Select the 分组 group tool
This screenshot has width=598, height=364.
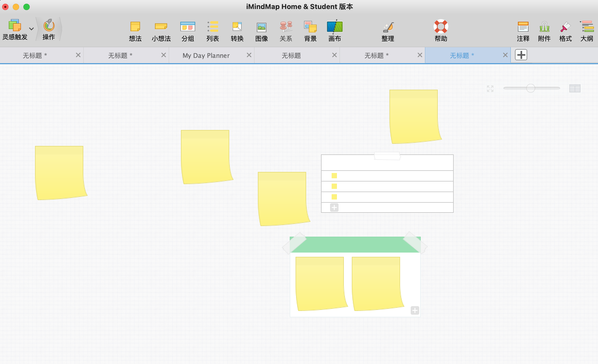pyautogui.click(x=188, y=27)
